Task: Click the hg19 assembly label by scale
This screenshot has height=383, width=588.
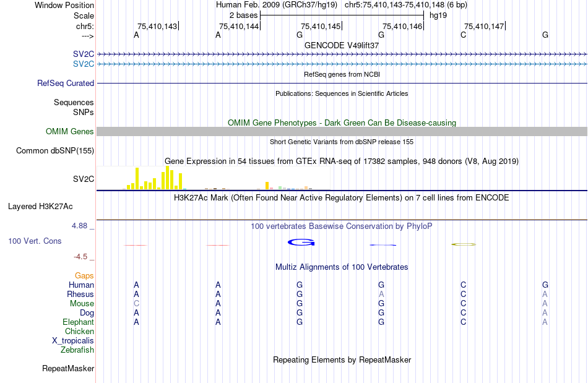Action: click(438, 15)
